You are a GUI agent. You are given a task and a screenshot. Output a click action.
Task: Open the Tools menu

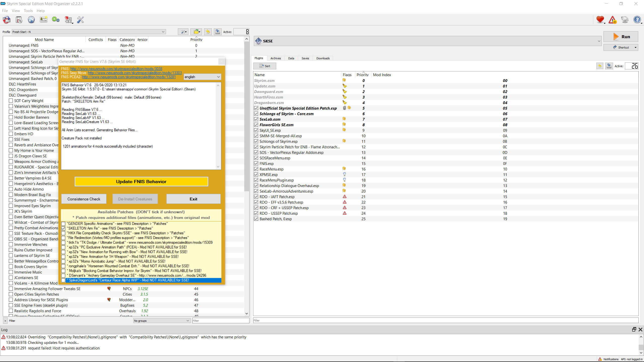tap(28, 11)
